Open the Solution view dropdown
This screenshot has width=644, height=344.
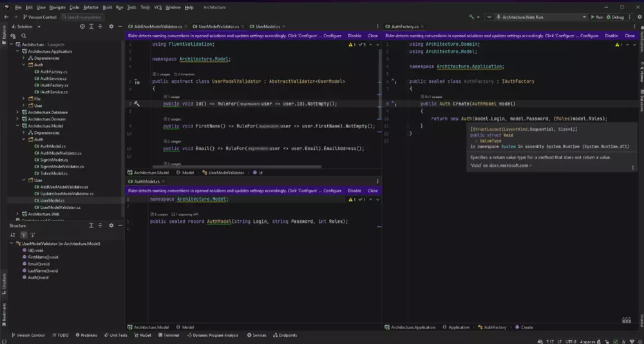(x=39, y=26)
